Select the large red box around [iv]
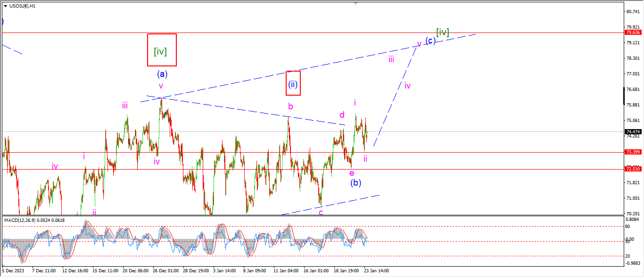Screen dimensions: 644x277 pos(162,50)
